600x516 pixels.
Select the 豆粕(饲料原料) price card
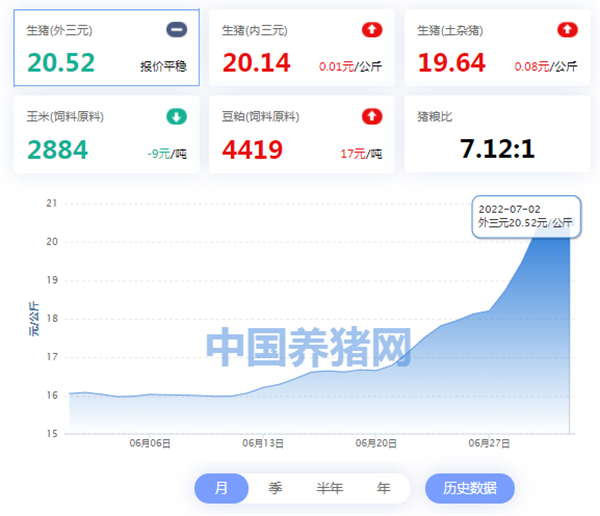click(x=302, y=134)
